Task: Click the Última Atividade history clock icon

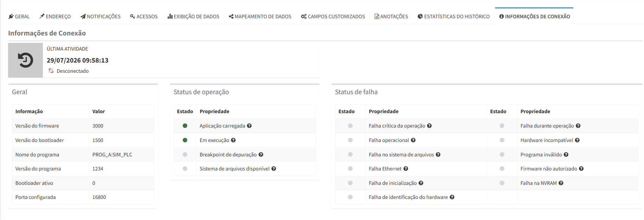Action: point(25,60)
